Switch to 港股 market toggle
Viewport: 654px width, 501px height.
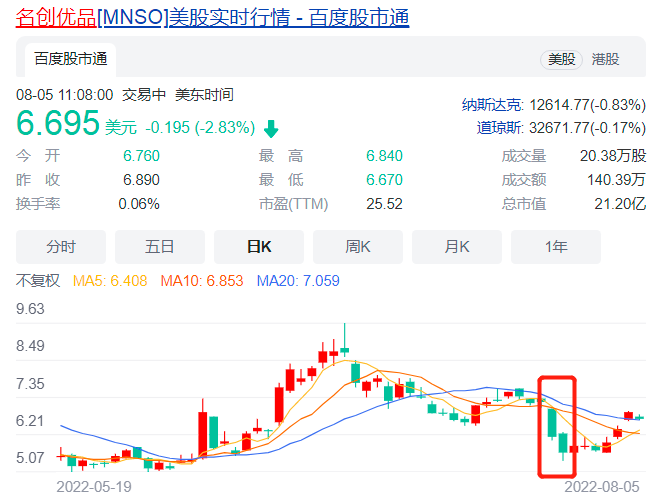(x=605, y=59)
